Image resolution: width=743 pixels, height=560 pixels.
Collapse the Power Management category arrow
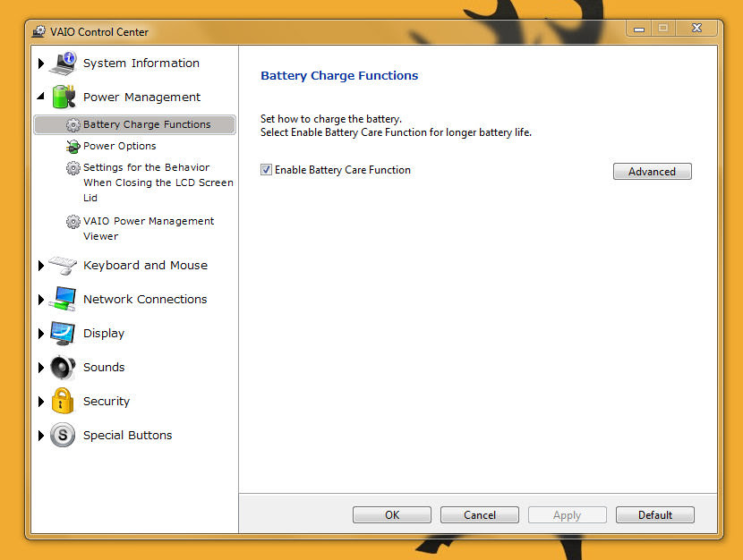[41, 96]
